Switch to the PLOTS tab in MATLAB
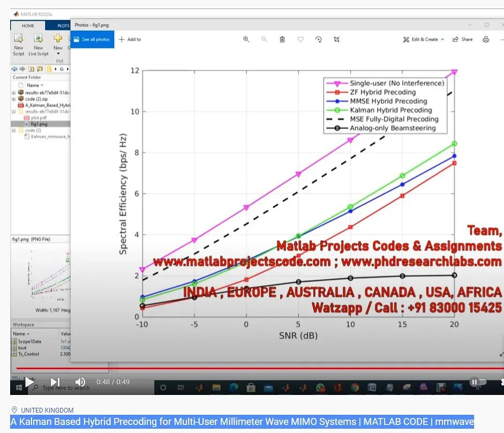 tap(63, 26)
